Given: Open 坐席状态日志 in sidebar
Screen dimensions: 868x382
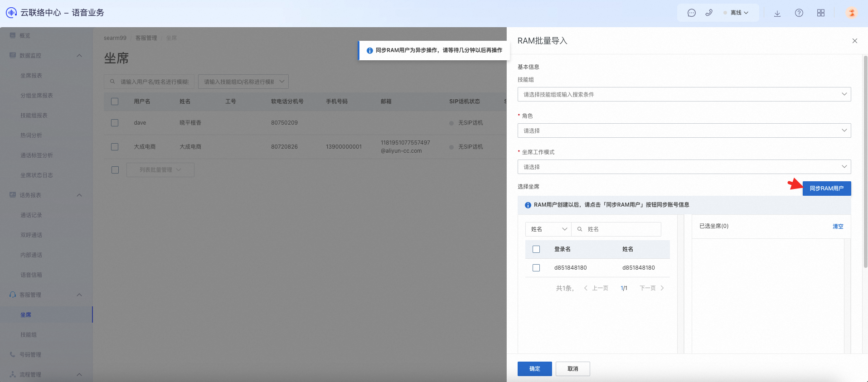Looking at the screenshot, I should pos(37,175).
